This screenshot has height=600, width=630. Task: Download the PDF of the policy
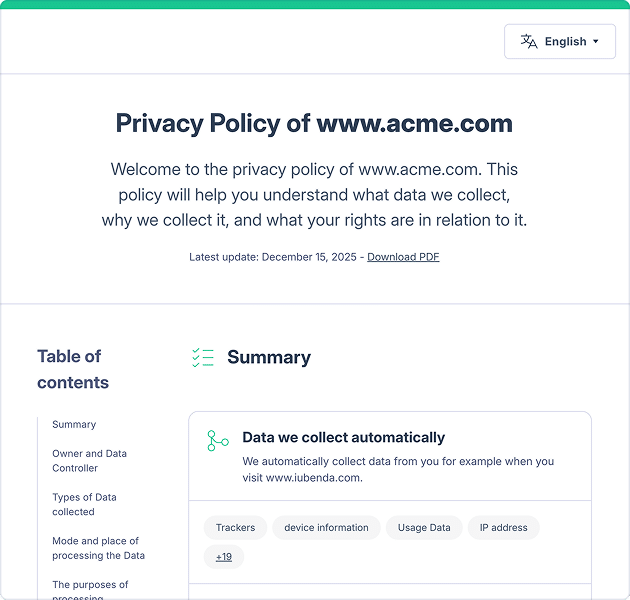[x=403, y=257]
